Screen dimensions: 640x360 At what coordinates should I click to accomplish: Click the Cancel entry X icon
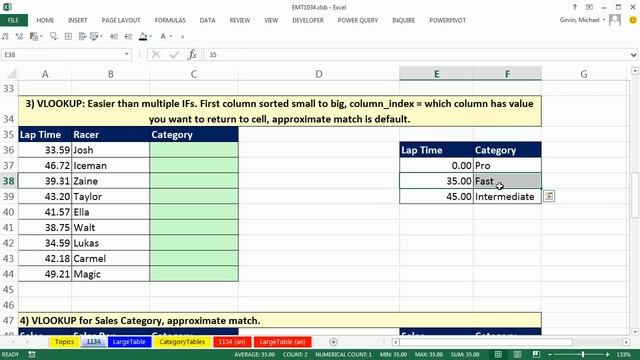tap(156, 55)
